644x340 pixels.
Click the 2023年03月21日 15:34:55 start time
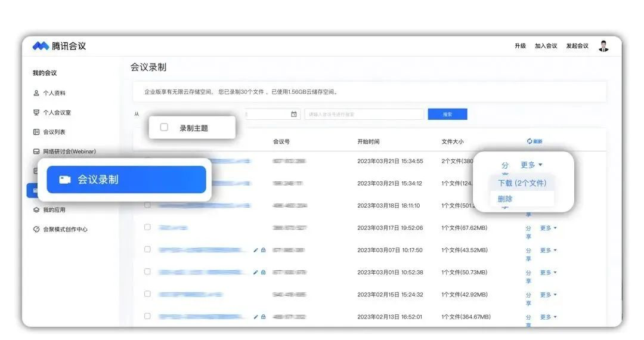[x=390, y=161]
